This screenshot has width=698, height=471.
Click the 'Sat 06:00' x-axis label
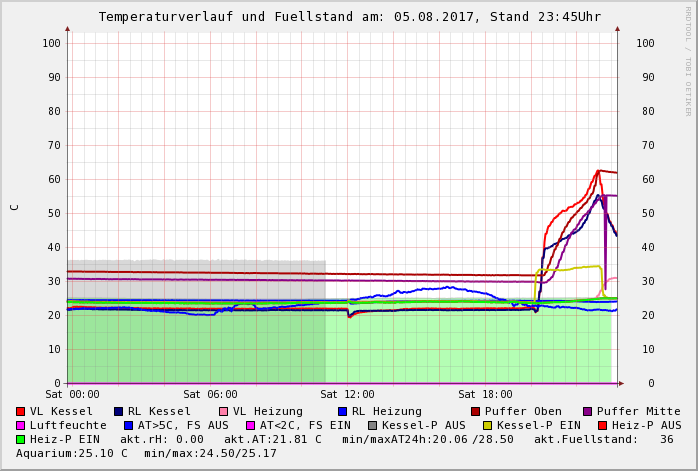coord(210,394)
